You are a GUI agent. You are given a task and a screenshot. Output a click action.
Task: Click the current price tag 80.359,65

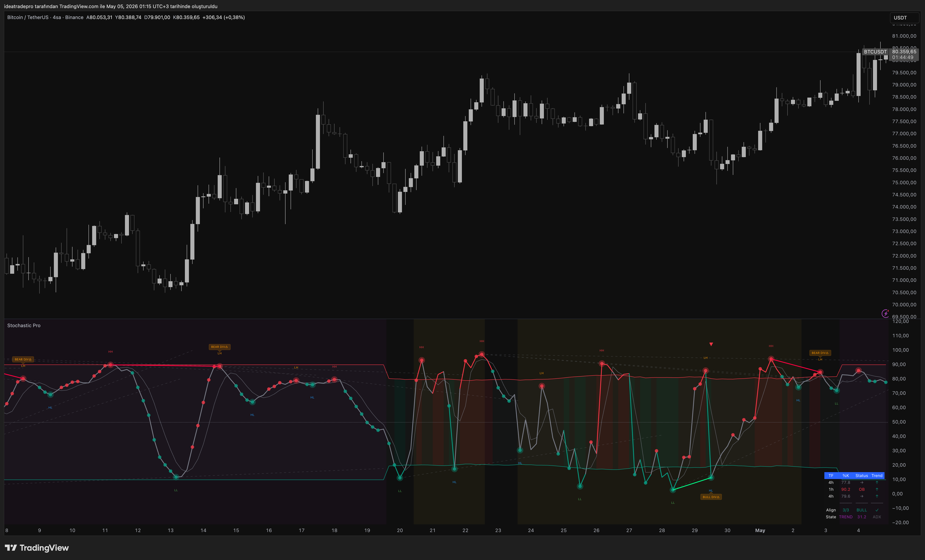point(904,52)
